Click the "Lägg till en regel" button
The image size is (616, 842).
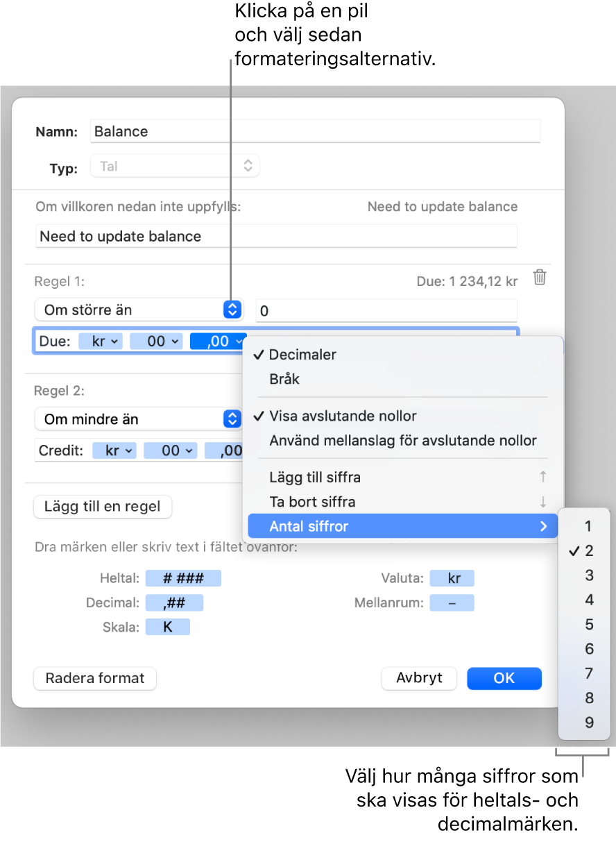103,507
